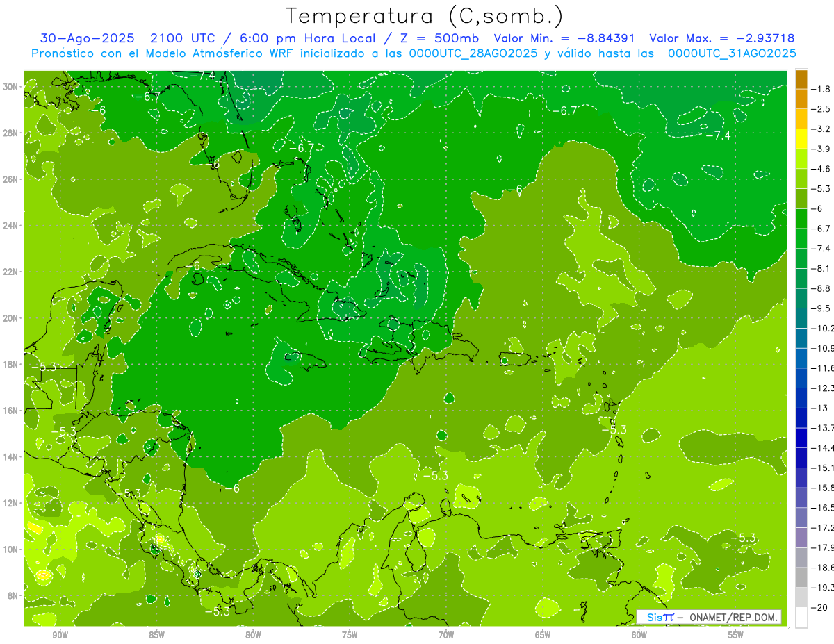Click the yellow swatch between -3.2 and -3.9
The width and height of the screenshot is (834, 644).
click(x=801, y=139)
